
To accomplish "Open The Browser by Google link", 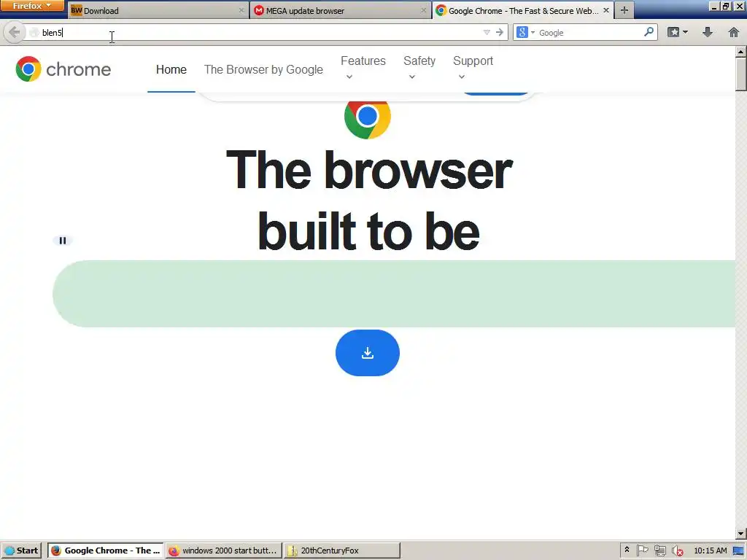I will [263, 69].
